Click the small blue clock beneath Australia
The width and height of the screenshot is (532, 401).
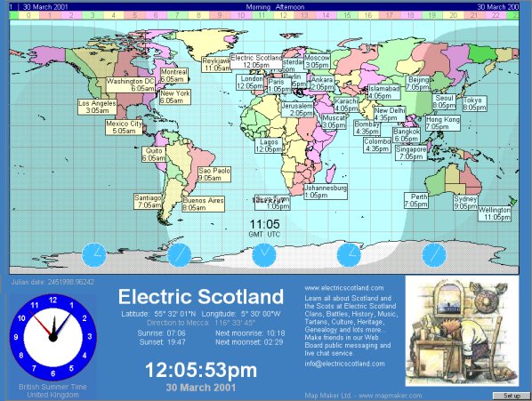click(x=434, y=255)
